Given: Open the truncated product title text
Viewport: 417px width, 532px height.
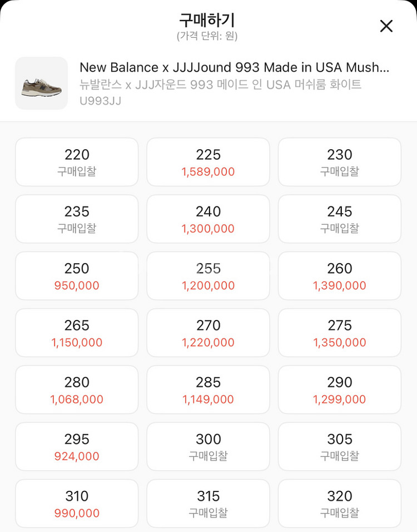Looking at the screenshot, I should tap(234, 67).
